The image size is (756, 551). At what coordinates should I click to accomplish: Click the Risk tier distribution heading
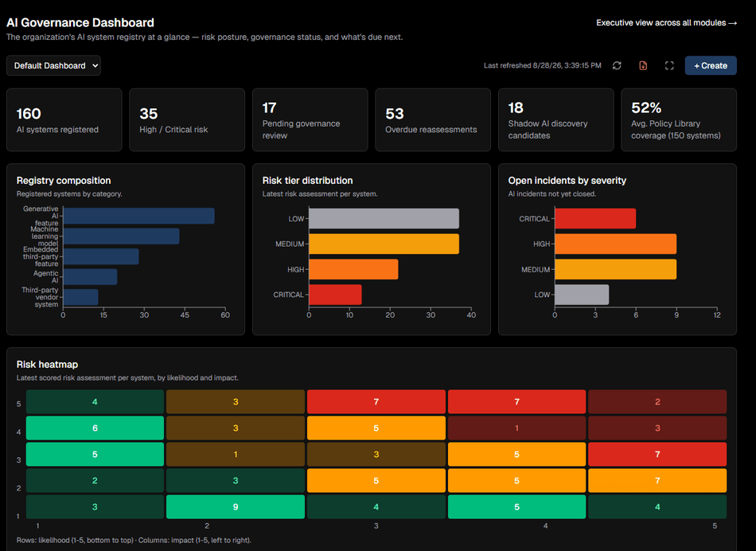[x=308, y=181]
